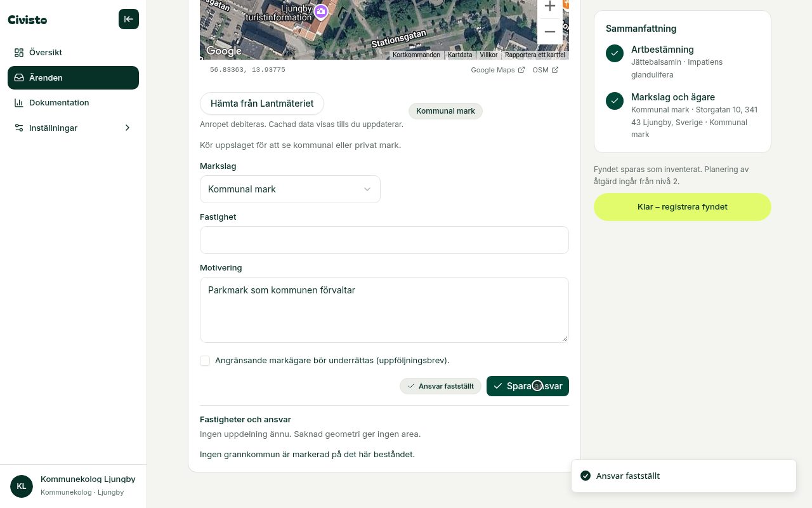Open the location in Google Maps

click(x=498, y=70)
